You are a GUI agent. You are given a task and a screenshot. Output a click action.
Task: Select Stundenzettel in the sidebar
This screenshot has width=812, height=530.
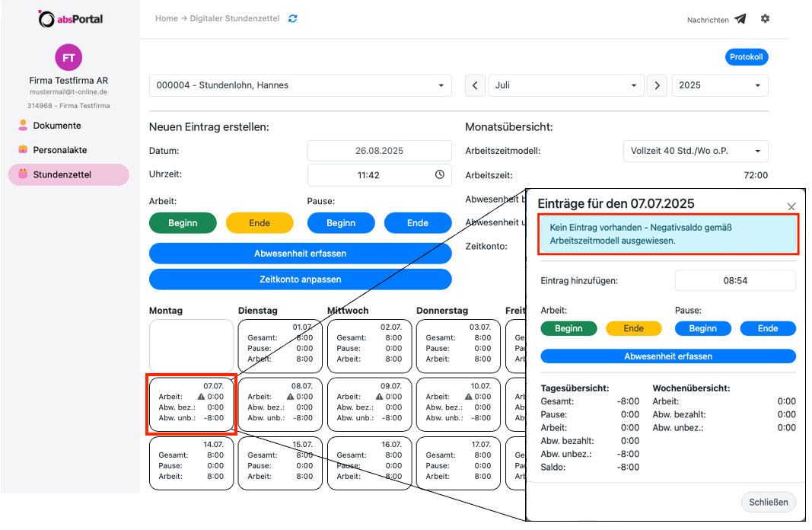(x=62, y=174)
